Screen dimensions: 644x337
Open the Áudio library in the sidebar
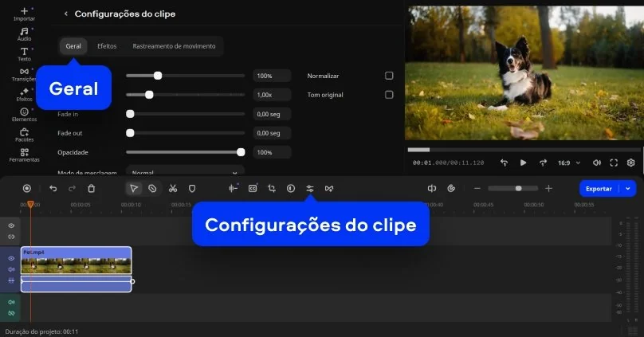[24, 34]
